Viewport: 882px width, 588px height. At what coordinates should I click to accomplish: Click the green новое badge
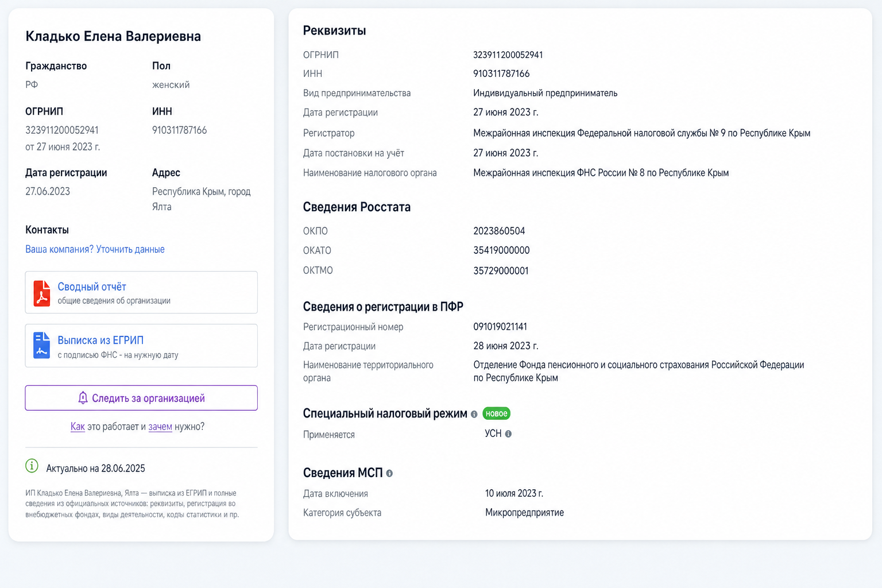(x=496, y=413)
